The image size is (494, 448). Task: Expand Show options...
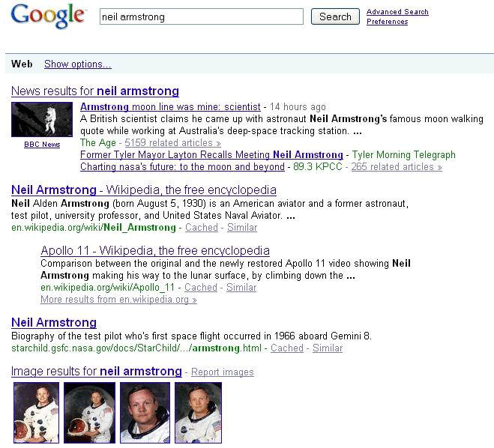77,64
